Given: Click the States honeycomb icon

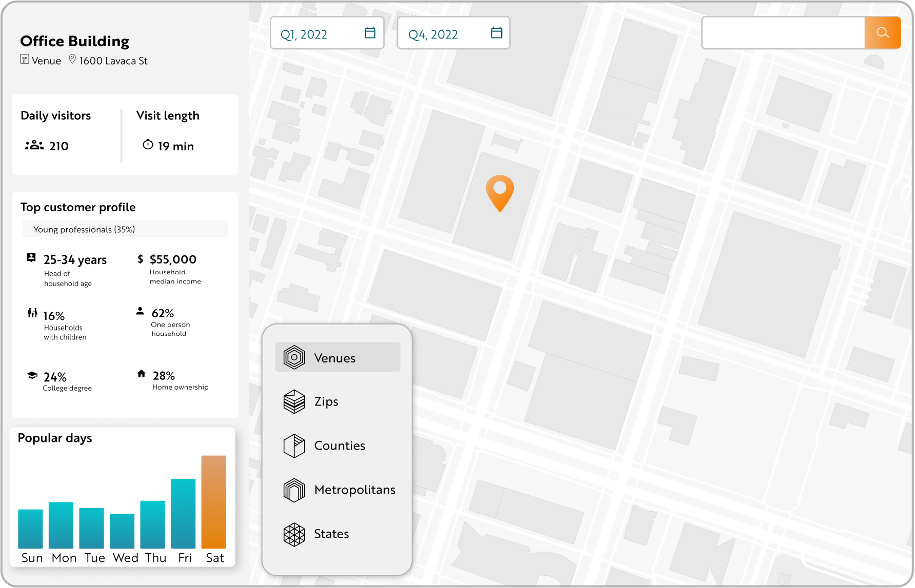Looking at the screenshot, I should click(x=294, y=534).
